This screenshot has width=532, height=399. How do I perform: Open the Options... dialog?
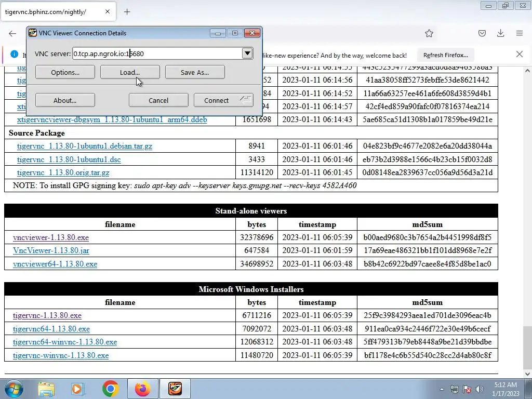click(x=65, y=72)
